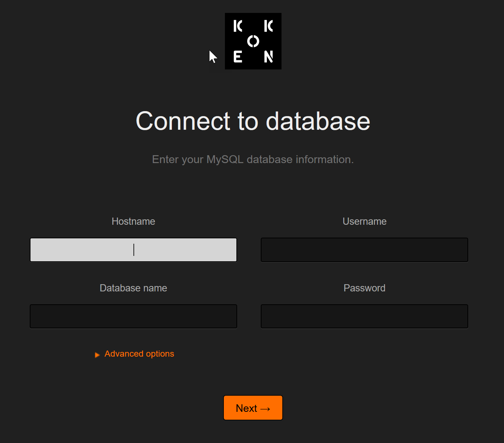Image resolution: width=504 pixels, height=443 pixels.
Task: Click the Next button
Action: point(253,408)
